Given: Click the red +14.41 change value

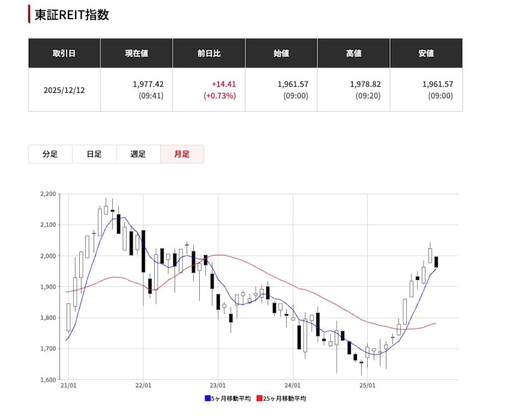Looking at the screenshot, I should click(223, 85).
